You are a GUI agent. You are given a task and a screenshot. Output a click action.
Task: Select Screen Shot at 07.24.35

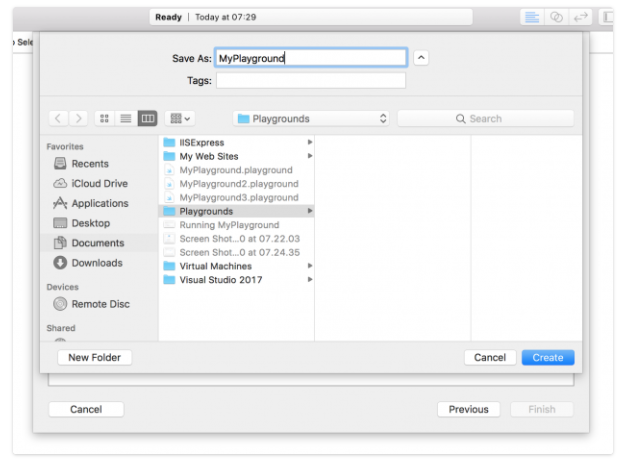[236, 252]
